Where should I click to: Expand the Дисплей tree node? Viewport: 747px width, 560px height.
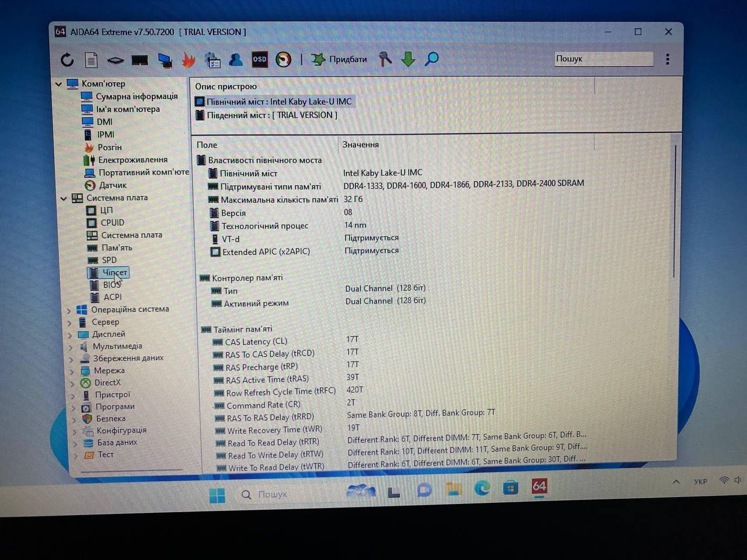pos(71,335)
